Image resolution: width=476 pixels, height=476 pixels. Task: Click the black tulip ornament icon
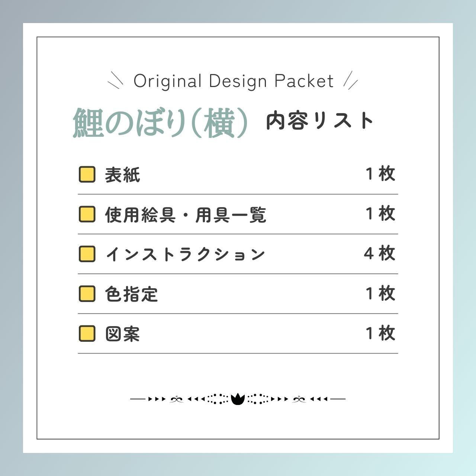tap(237, 399)
